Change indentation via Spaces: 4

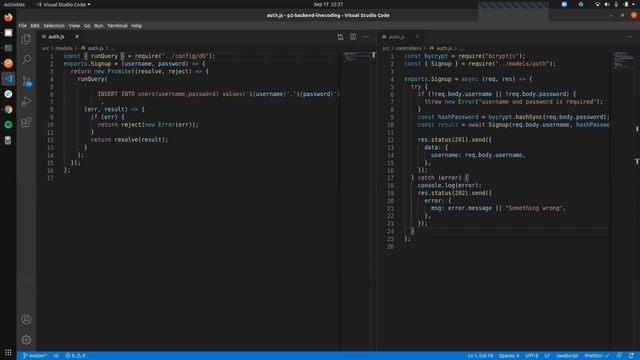click(509, 356)
